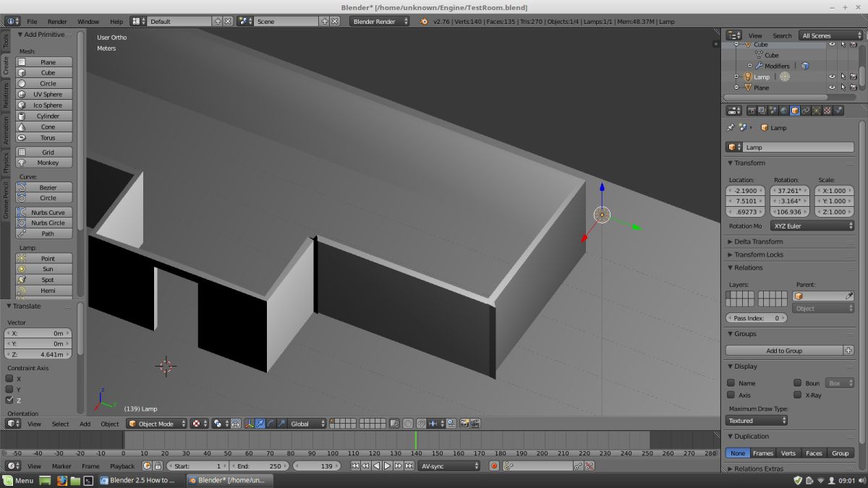The width and height of the screenshot is (868, 488).
Task: Click the timeline editor type clock icon
Action: (x=13, y=466)
